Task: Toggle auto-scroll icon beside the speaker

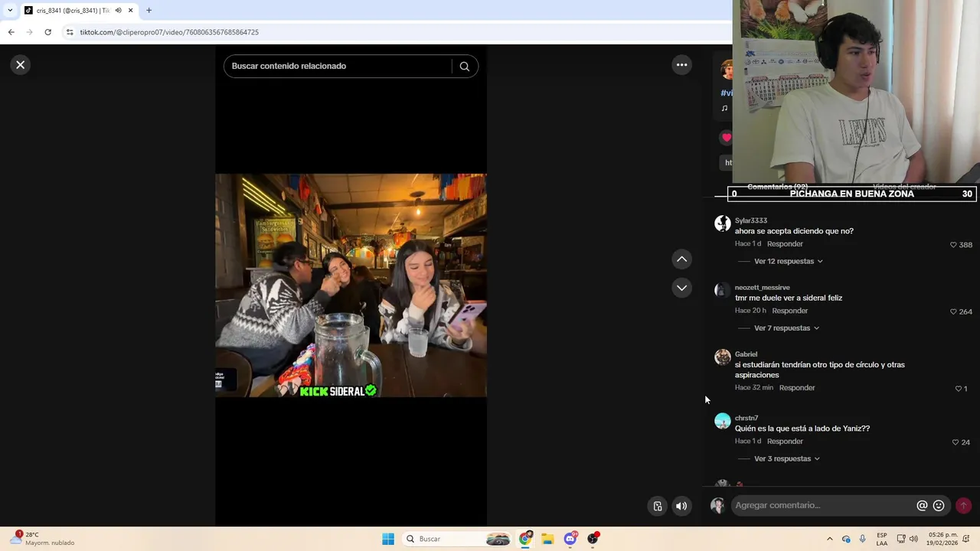Action: (657, 506)
